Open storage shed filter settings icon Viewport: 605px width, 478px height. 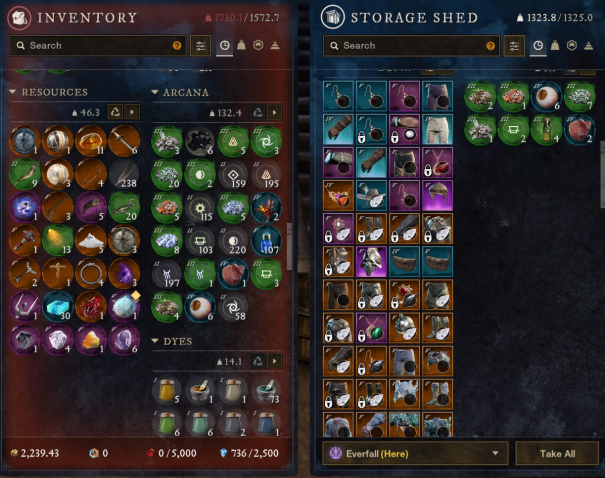tap(514, 46)
